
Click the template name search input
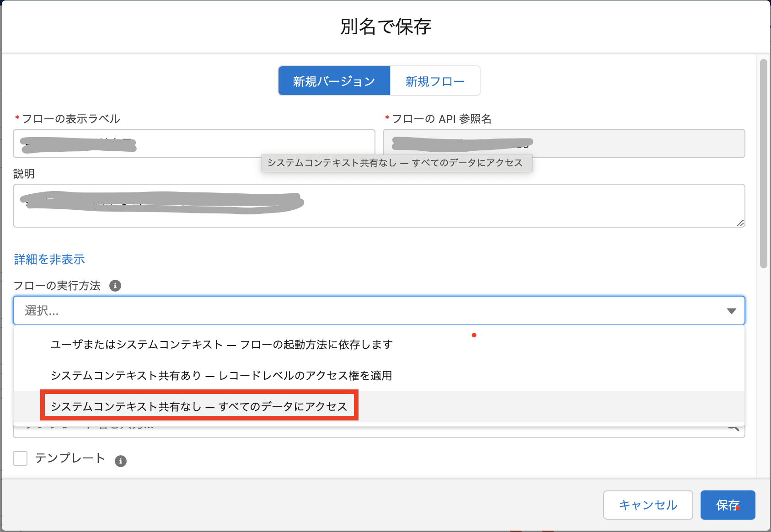click(320, 427)
